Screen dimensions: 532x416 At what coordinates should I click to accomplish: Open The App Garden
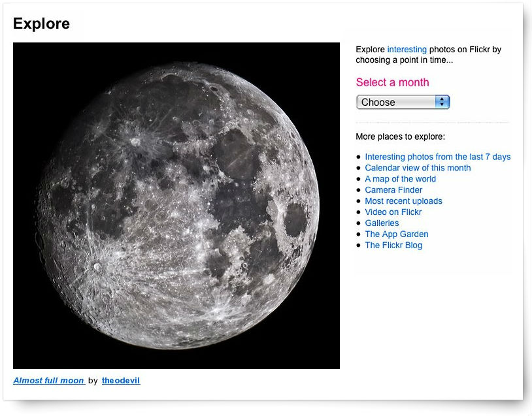coord(396,234)
